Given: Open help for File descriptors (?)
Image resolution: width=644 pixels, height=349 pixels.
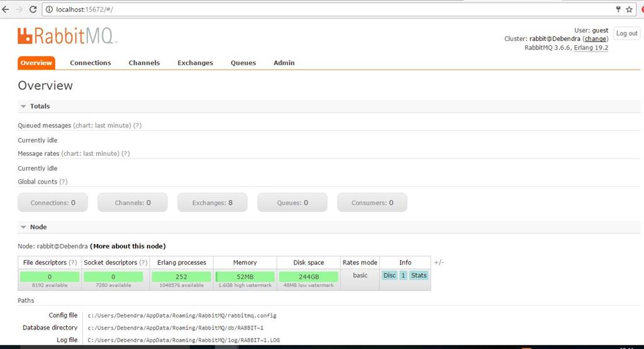Looking at the screenshot, I should 73,262.
